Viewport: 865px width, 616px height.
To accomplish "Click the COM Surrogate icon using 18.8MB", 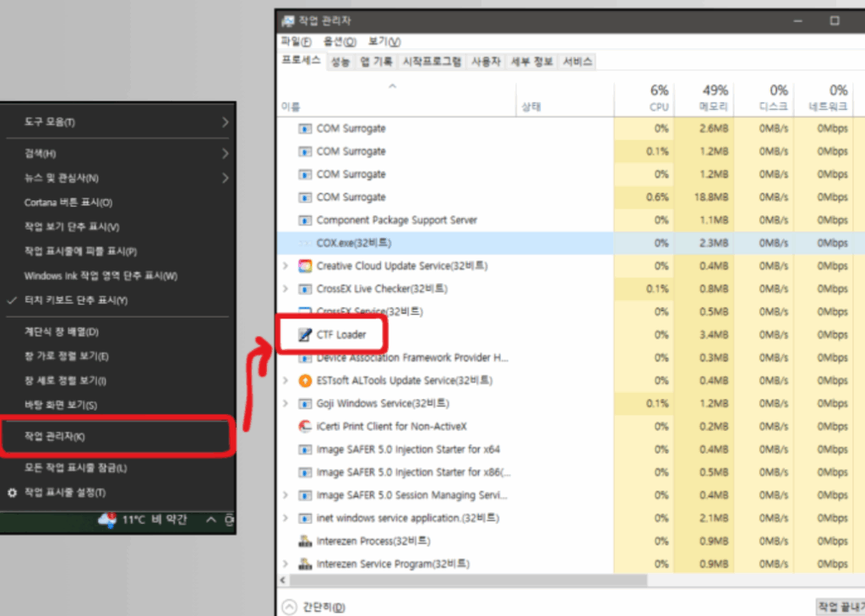I will pyautogui.click(x=304, y=197).
